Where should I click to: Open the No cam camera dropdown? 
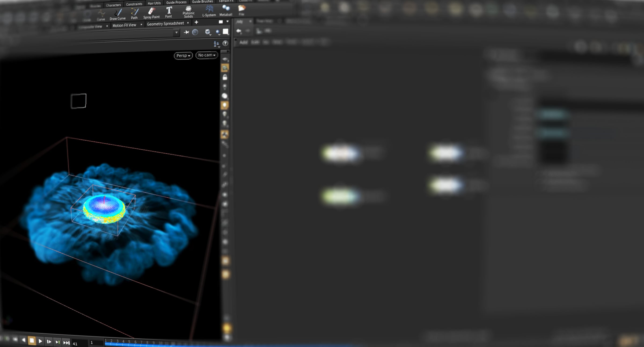point(207,55)
